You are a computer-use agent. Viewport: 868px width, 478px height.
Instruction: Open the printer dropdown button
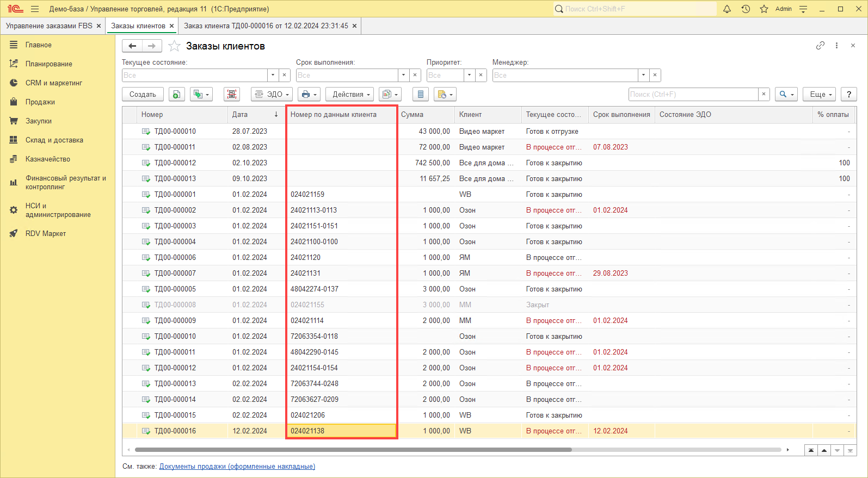click(x=309, y=95)
